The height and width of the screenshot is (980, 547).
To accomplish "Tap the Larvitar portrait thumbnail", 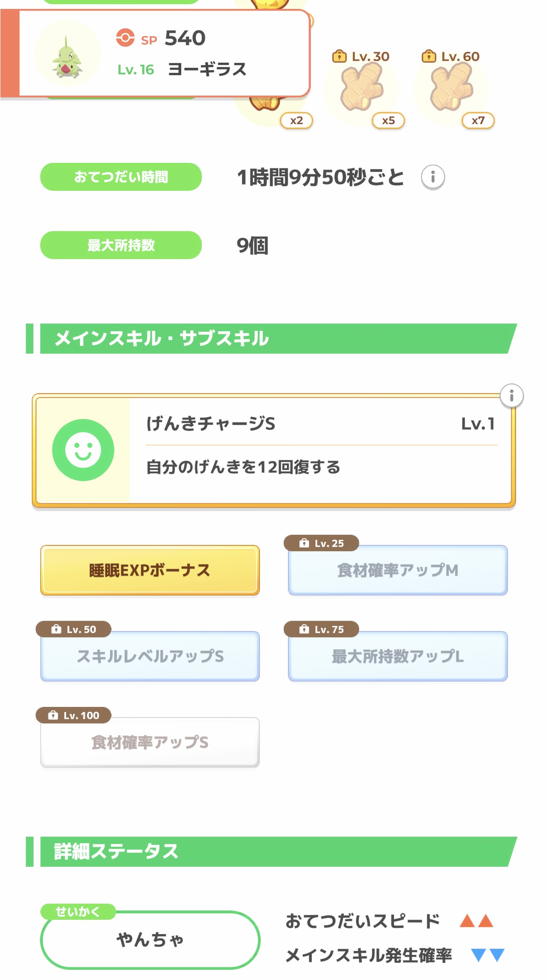I will click(67, 54).
